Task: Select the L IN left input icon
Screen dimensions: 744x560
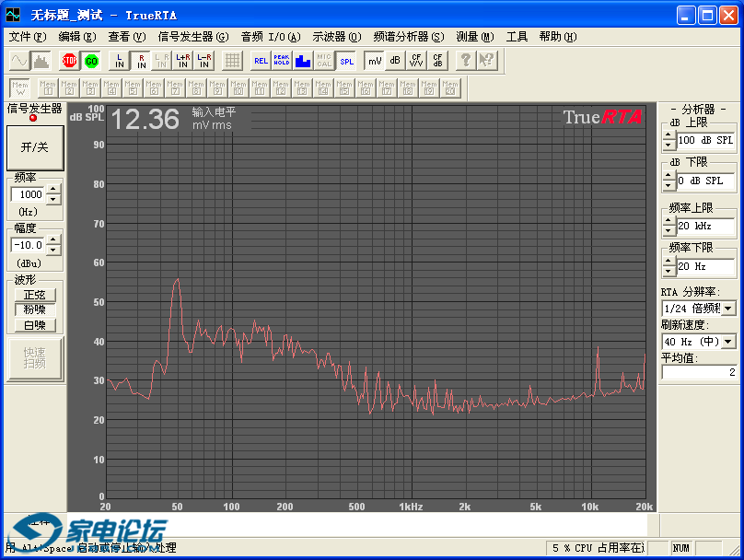Action: pyautogui.click(x=119, y=61)
